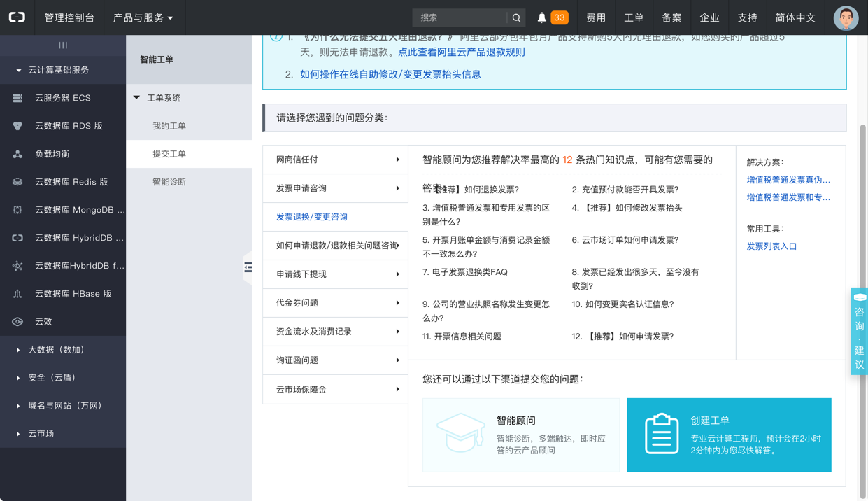Open the 工单 menu
Viewport: 868px width, 501px height.
tap(634, 17)
